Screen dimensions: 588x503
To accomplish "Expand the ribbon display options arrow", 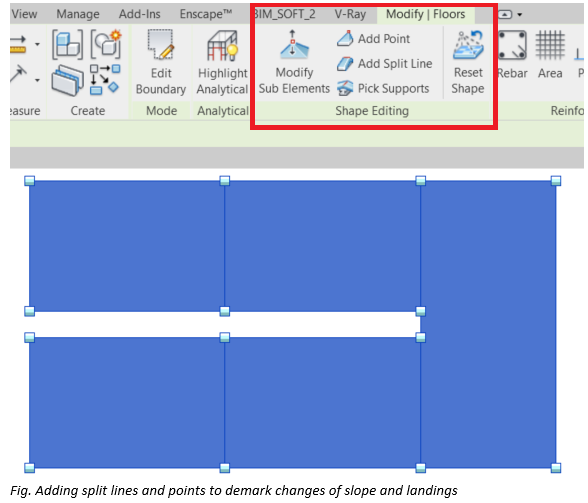I will (x=520, y=15).
